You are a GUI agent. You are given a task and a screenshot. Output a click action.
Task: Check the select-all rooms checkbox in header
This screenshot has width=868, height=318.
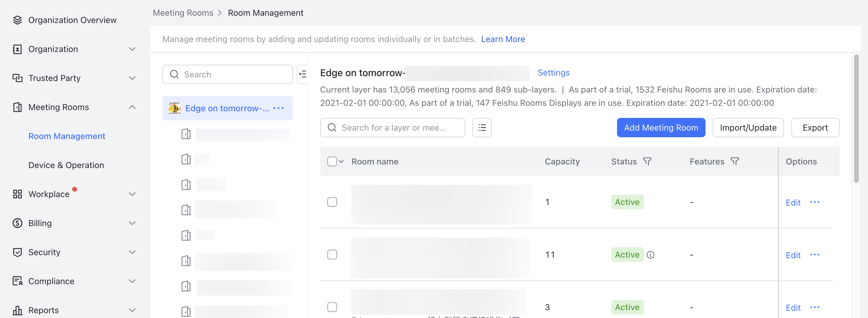(x=332, y=161)
